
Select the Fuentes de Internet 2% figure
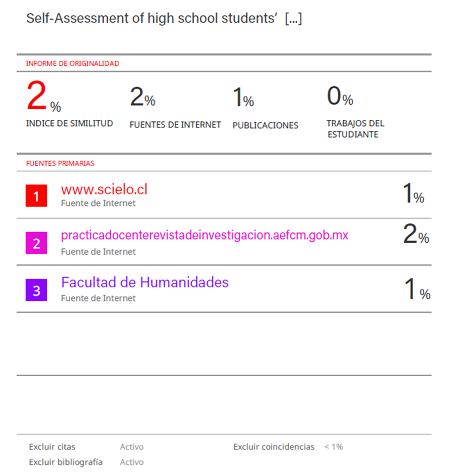[142, 97]
